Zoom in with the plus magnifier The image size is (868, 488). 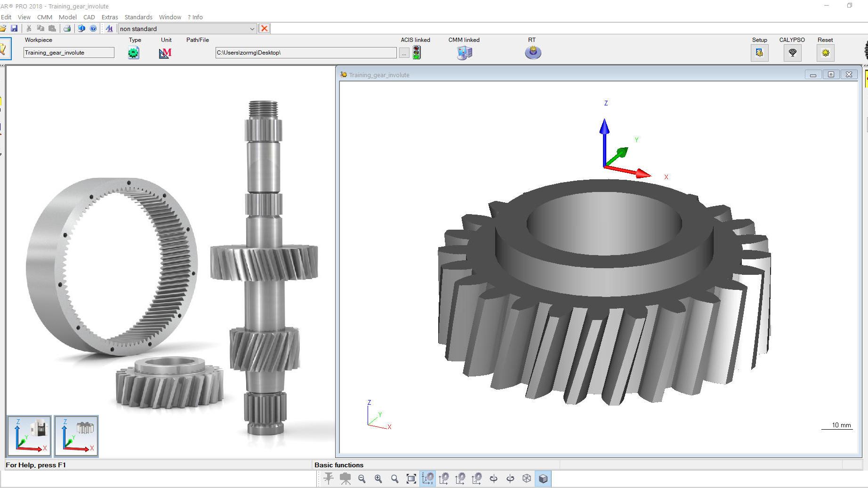(378, 479)
